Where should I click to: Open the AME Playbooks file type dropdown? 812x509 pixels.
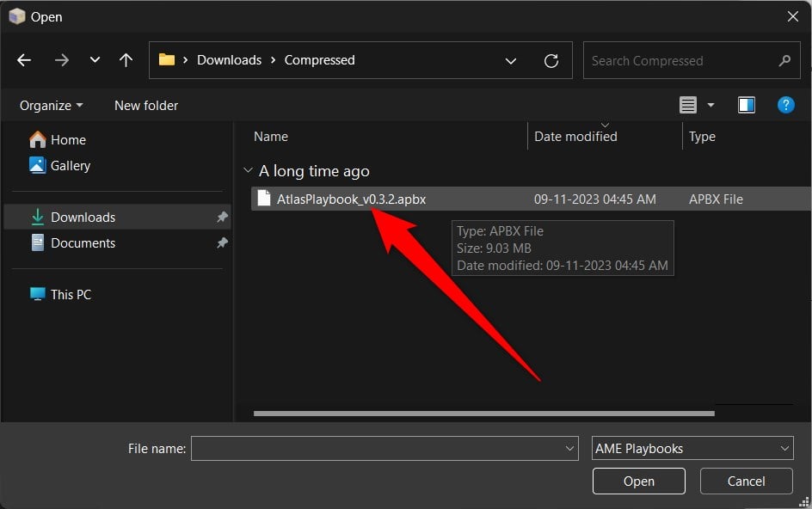692,449
